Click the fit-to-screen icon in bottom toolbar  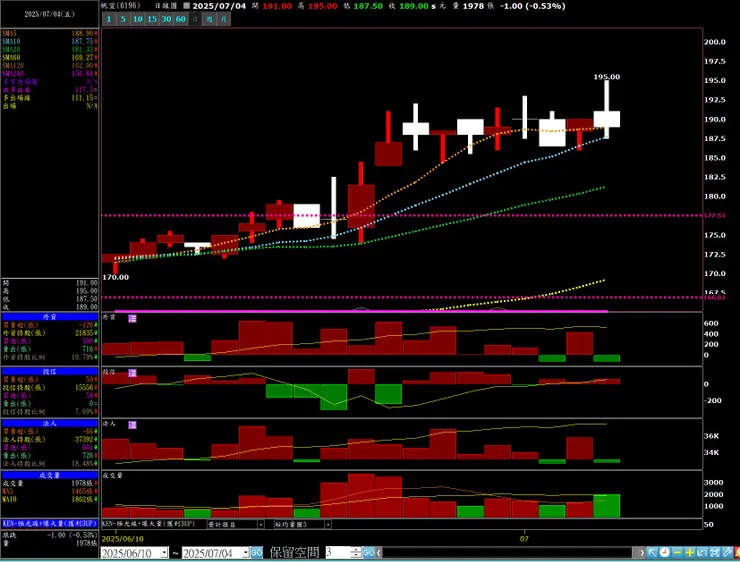tap(714, 552)
